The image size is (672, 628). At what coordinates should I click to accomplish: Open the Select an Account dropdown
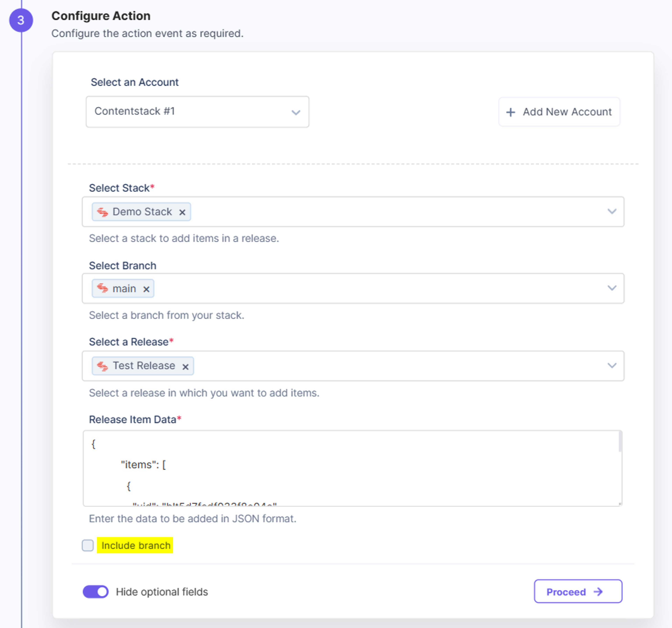(x=197, y=112)
